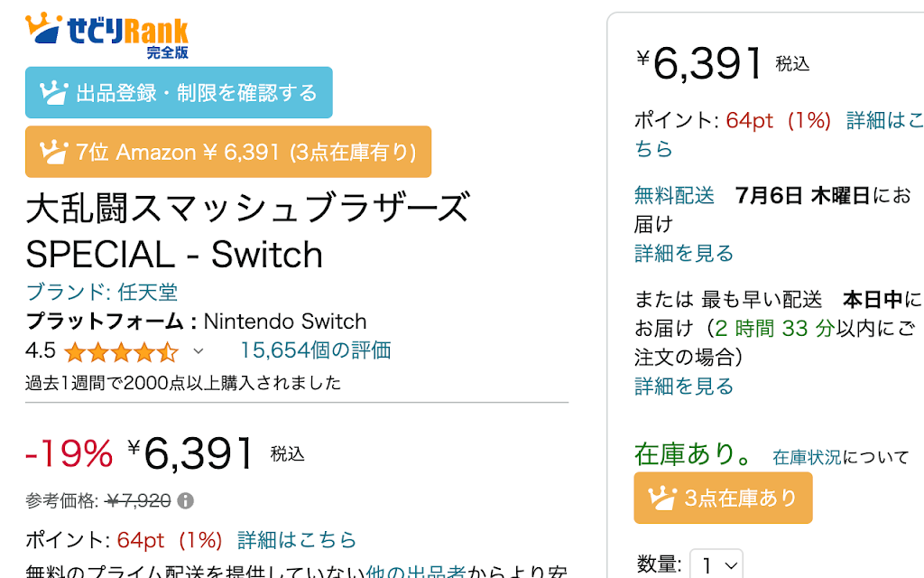Click 詳細はこちら link under the main price
Screen dimensions: 924x578
[x=297, y=540]
